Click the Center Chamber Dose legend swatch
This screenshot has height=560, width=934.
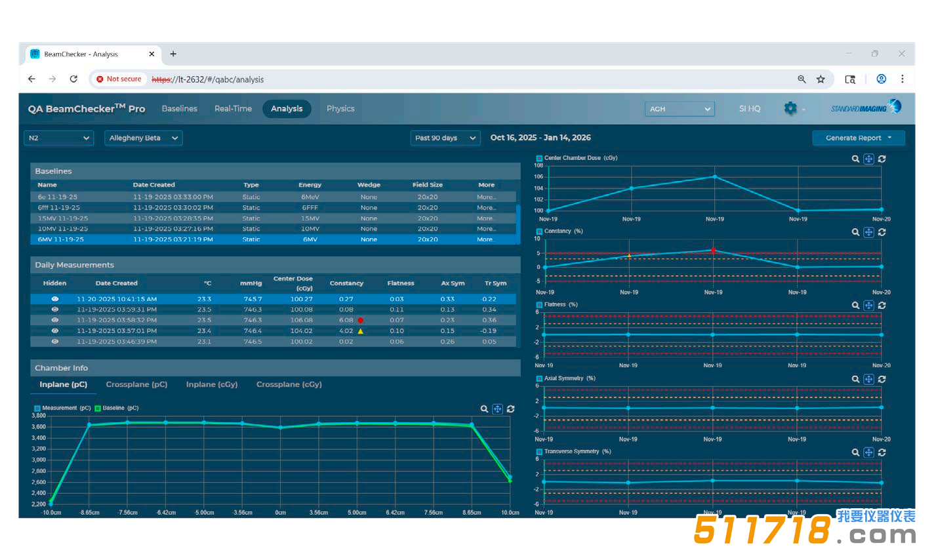(539, 158)
